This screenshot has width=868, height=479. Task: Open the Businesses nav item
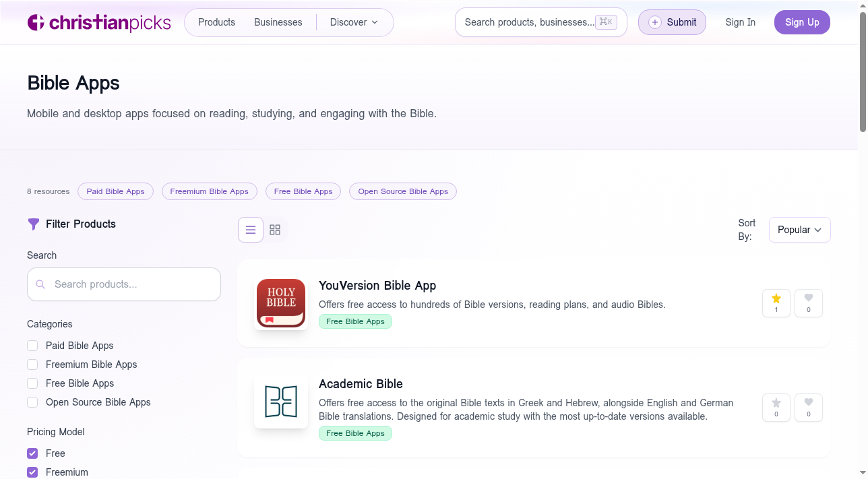point(278,22)
